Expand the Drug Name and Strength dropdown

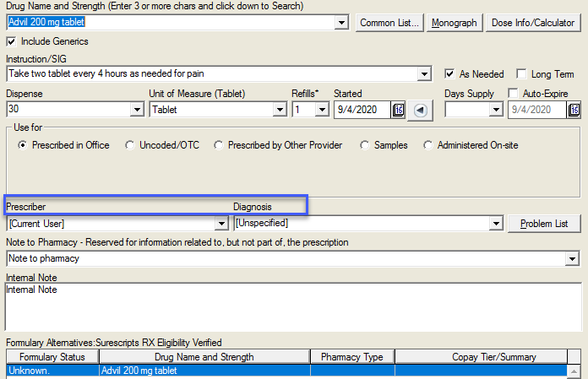[x=341, y=22]
